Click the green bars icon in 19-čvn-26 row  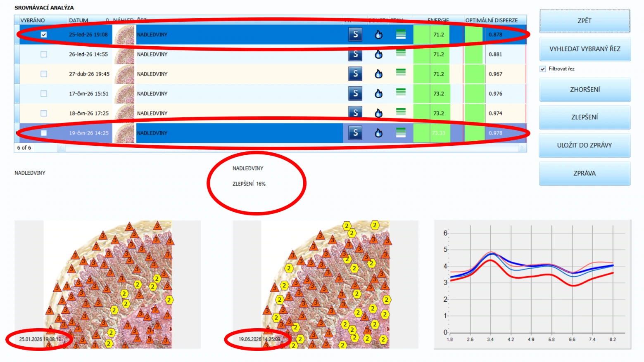pos(401,132)
